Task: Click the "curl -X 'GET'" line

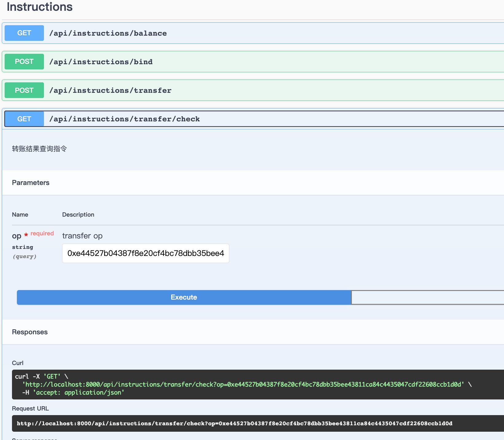Action: [x=41, y=376]
